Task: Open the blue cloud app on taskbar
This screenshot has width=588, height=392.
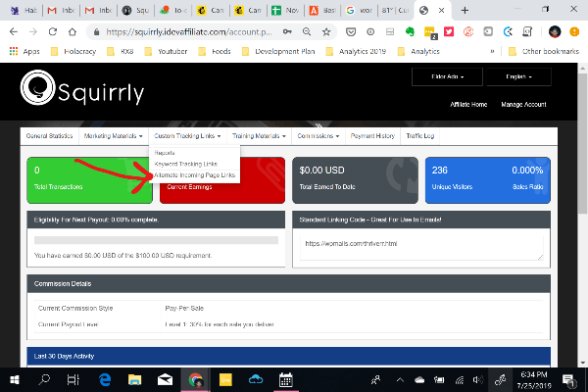Action: click(x=256, y=380)
